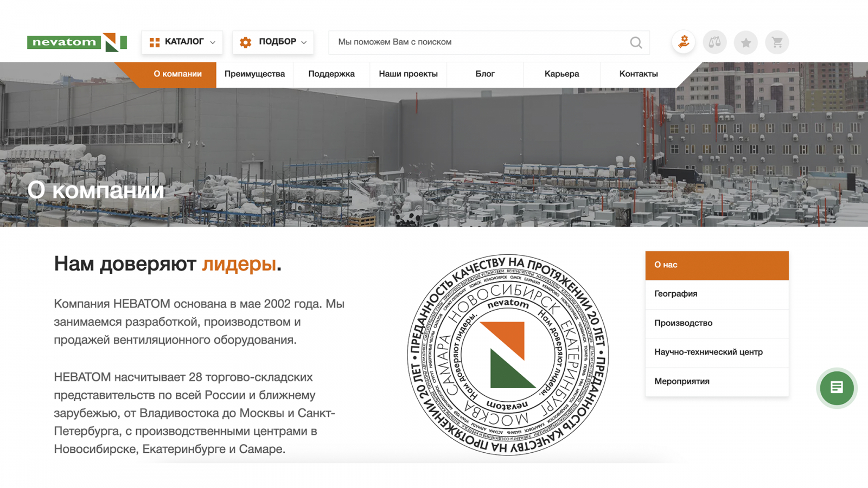
Task: Open 'География' in the side menu
Action: point(717,294)
